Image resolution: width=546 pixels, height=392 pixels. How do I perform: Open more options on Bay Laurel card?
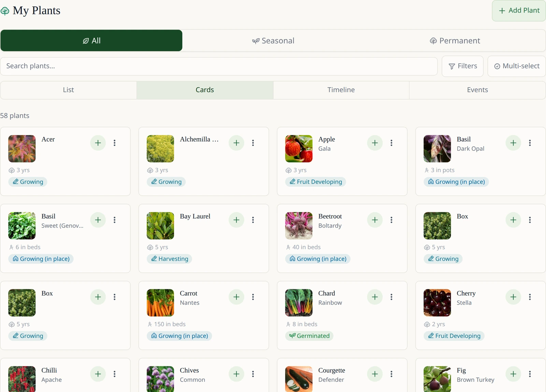tap(253, 220)
